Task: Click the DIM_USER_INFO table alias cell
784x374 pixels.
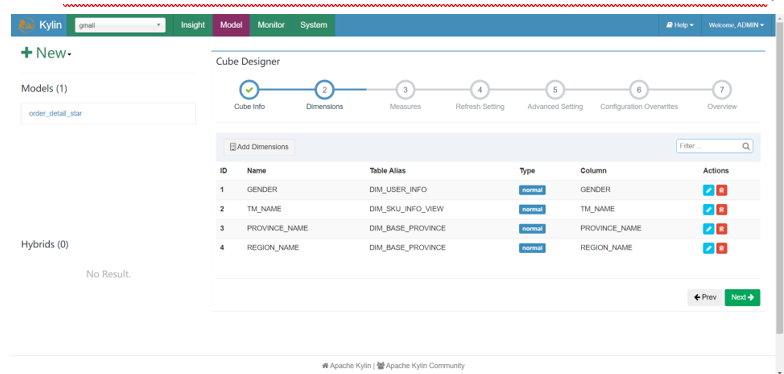Action: (x=398, y=190)
